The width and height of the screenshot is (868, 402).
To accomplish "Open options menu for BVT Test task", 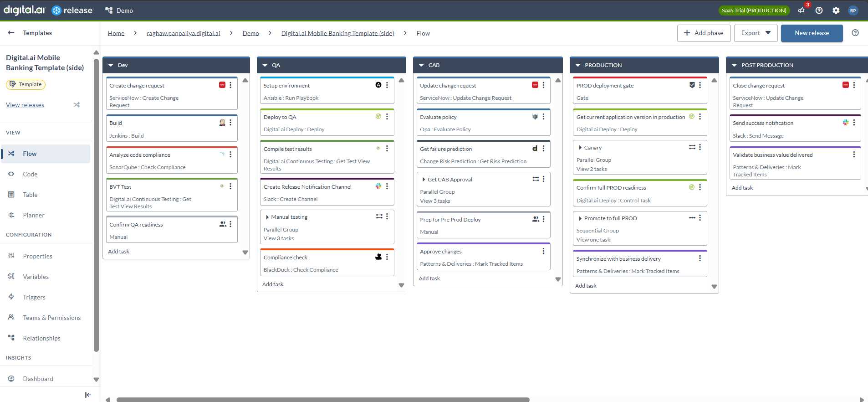I will [x=230, y=186].
